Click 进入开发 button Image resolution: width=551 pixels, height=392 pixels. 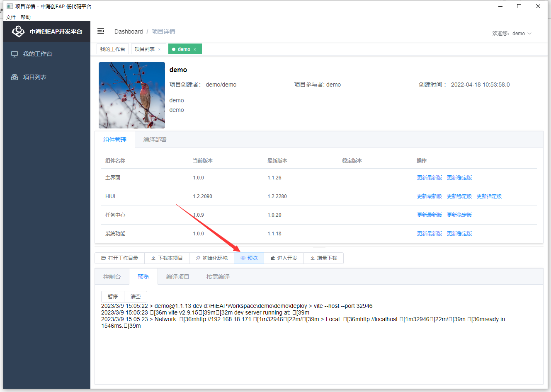(x=284, y=258)
